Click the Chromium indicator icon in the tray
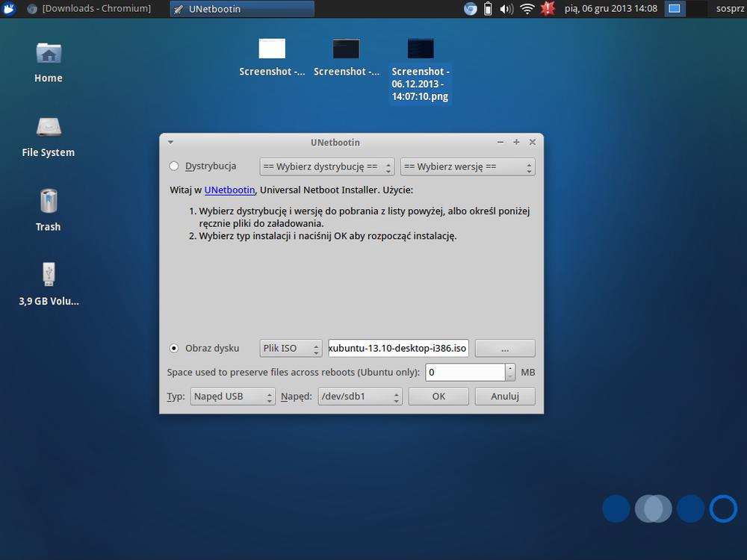 470,8
